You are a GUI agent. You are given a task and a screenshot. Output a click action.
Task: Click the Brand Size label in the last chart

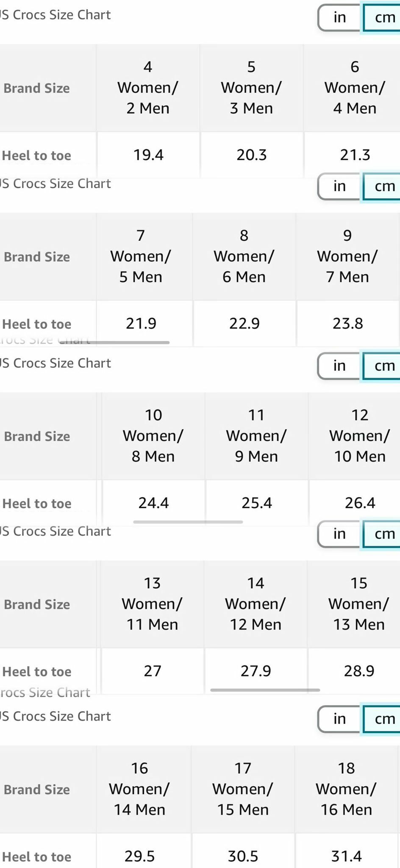point(36,790)
